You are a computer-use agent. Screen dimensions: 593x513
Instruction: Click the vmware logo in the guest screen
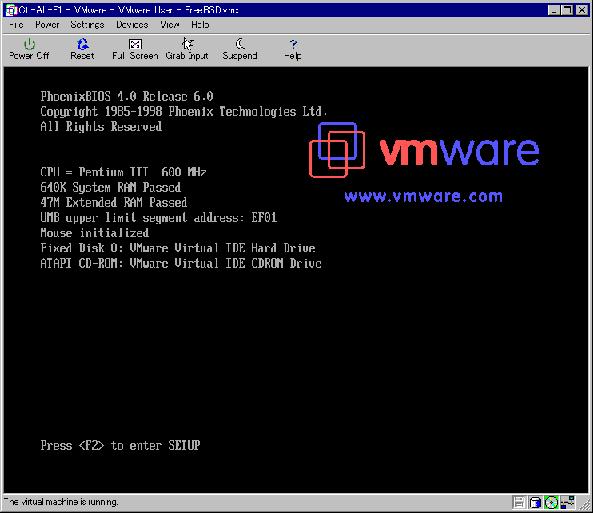[424, 150]
